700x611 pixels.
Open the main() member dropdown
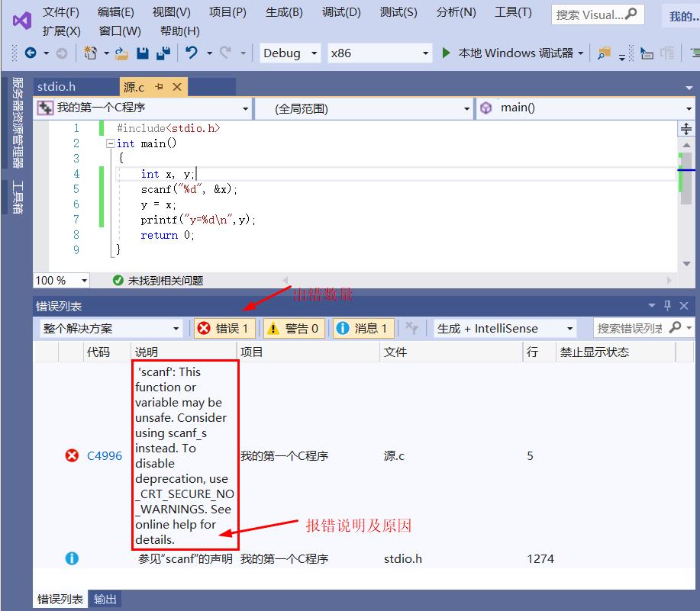(585, 108)
